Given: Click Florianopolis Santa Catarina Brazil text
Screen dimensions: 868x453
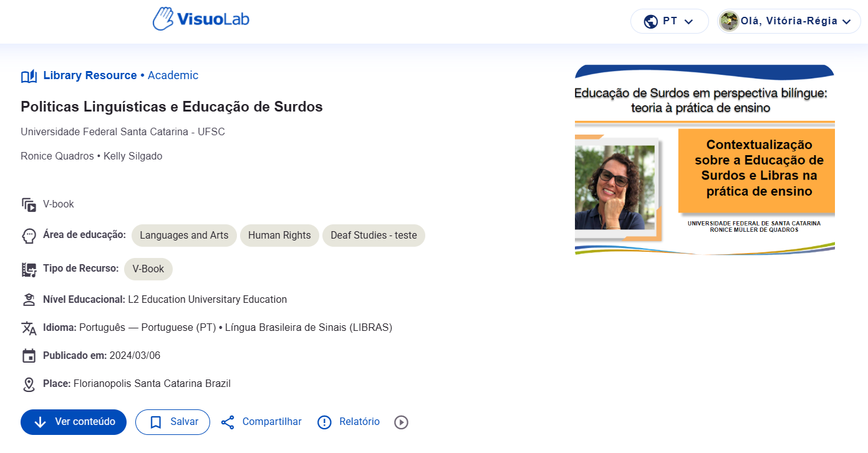Looking at the screenshot, I should pos(152,384).
